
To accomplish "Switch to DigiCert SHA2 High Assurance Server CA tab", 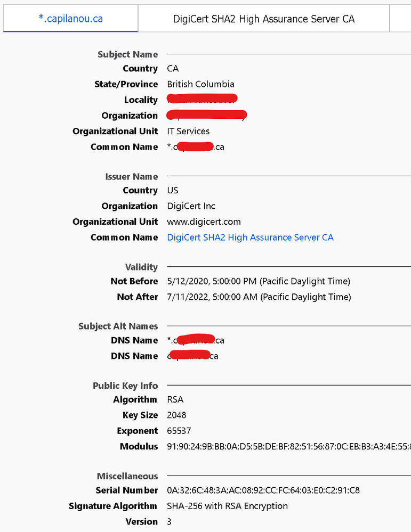I will [x=263, y=18].
